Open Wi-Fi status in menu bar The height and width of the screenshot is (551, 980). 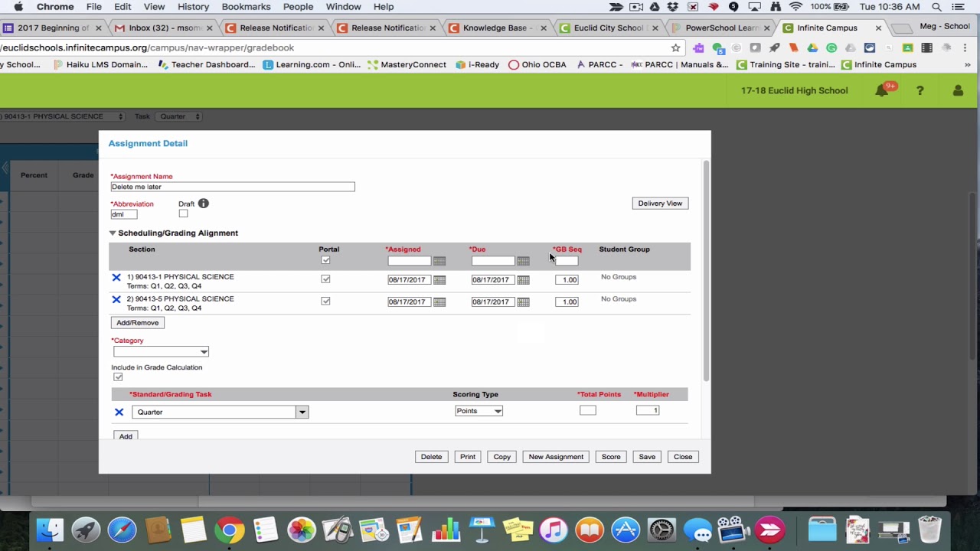click(795, 7)
